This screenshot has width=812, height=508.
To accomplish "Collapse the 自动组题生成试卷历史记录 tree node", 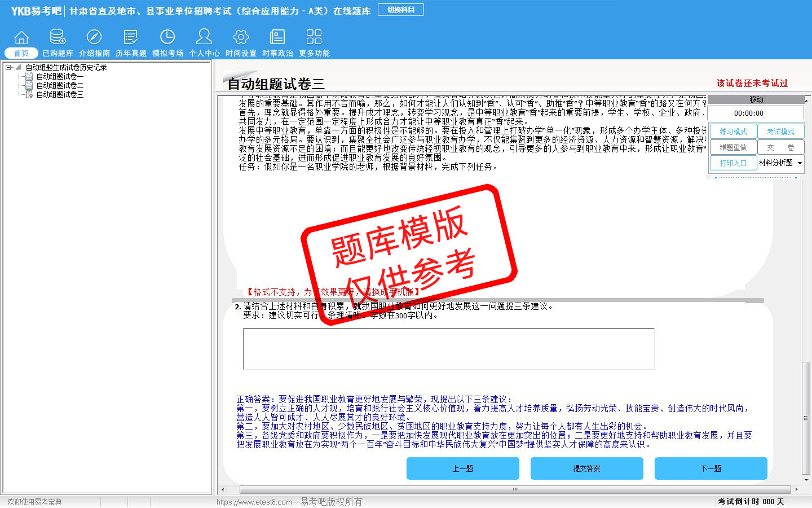I will point(8,67).
